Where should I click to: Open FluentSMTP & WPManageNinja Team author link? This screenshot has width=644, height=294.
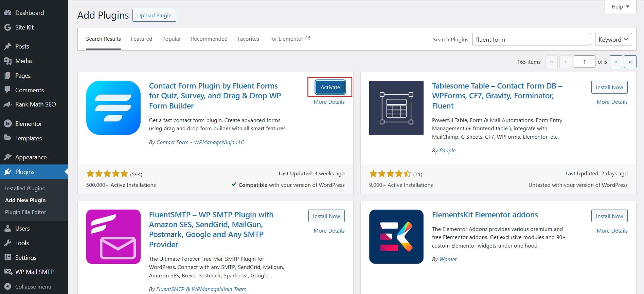pos(201,289)
